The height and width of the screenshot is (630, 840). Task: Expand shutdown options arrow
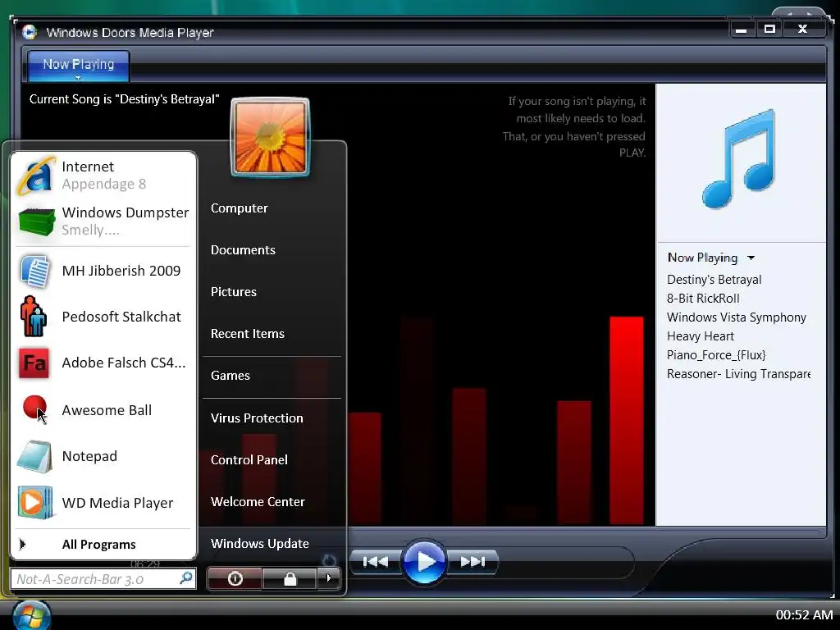[329, 578]
